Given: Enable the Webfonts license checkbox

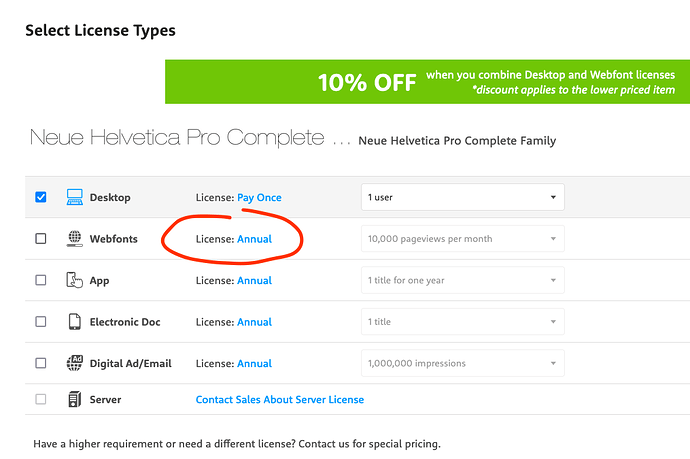Looking at the screenshot, I should (x=40, y=239).
